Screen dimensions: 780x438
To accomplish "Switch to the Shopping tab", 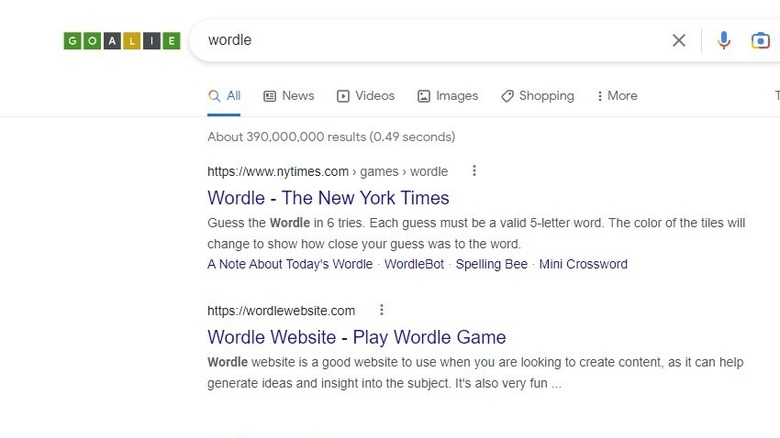I will (x=537, y=96).
